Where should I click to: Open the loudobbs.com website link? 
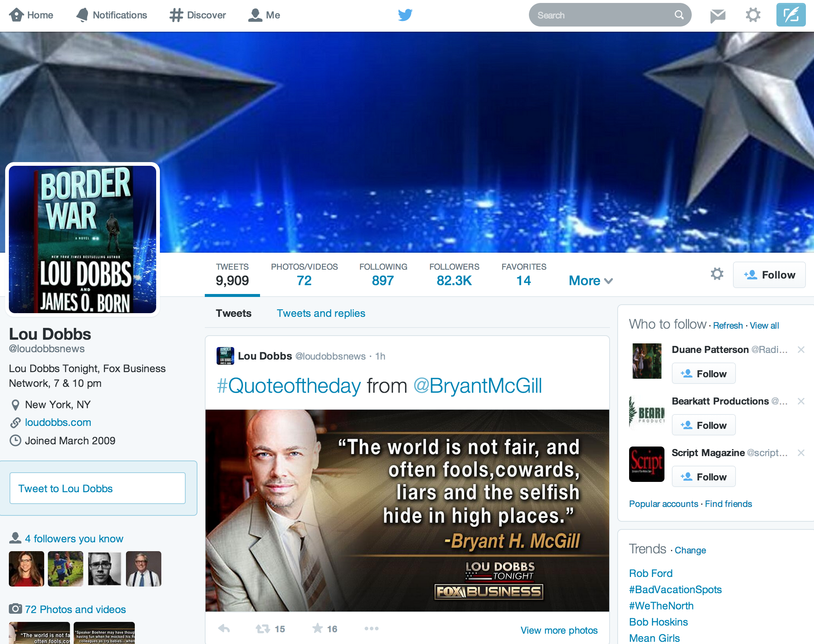[58, 423]
